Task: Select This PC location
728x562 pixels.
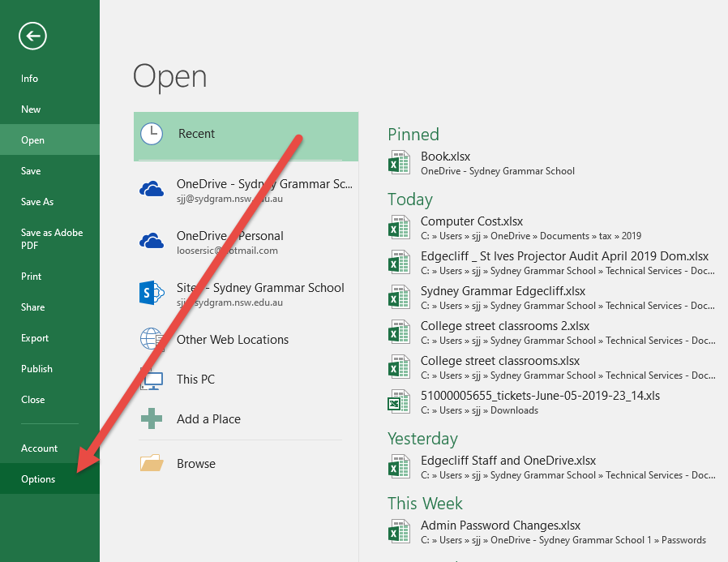Action: [246, 380]
